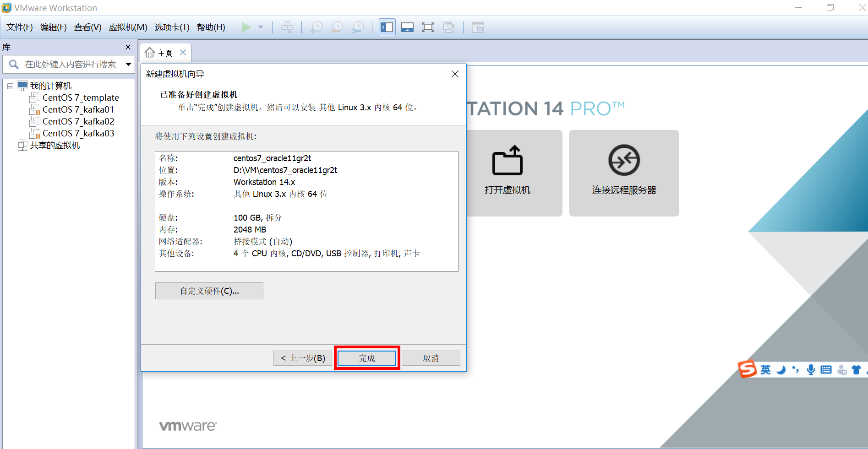868x449 pixels.
Task: Click the take snapshot clock icon
Action: (x=316, y=27)
